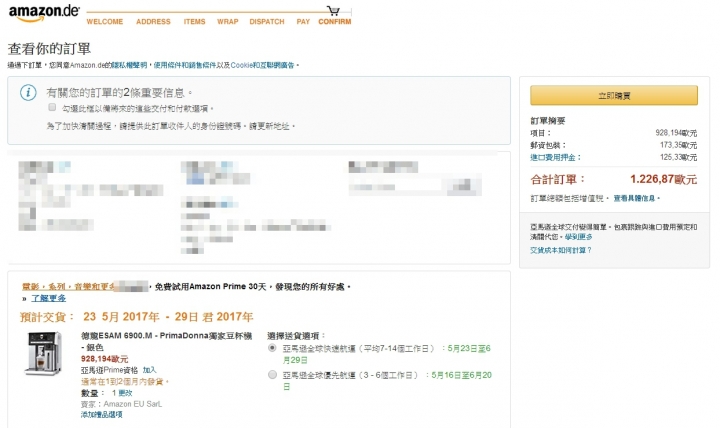
Task: Go to the ADDRESS checkout step
Action: coord(153,22)
